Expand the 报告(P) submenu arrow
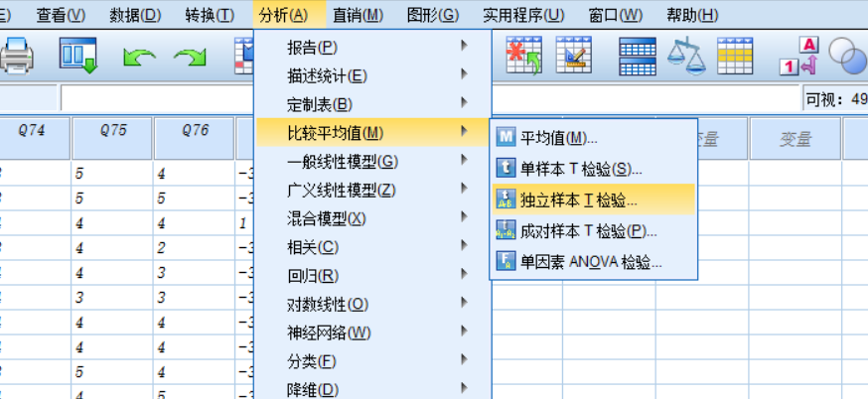Image resolution: width=868 pixels, height=399 pixels. coord(465,46)
